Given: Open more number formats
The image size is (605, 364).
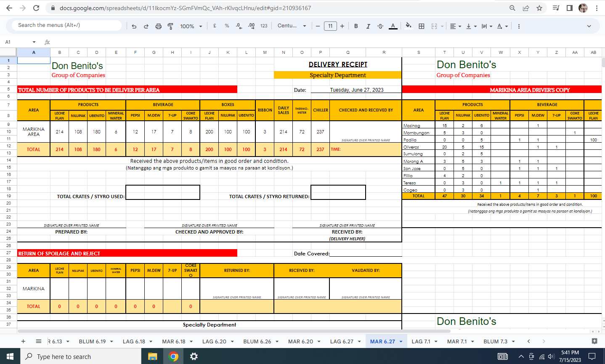Looking at the screenshot, I should 264,26.
